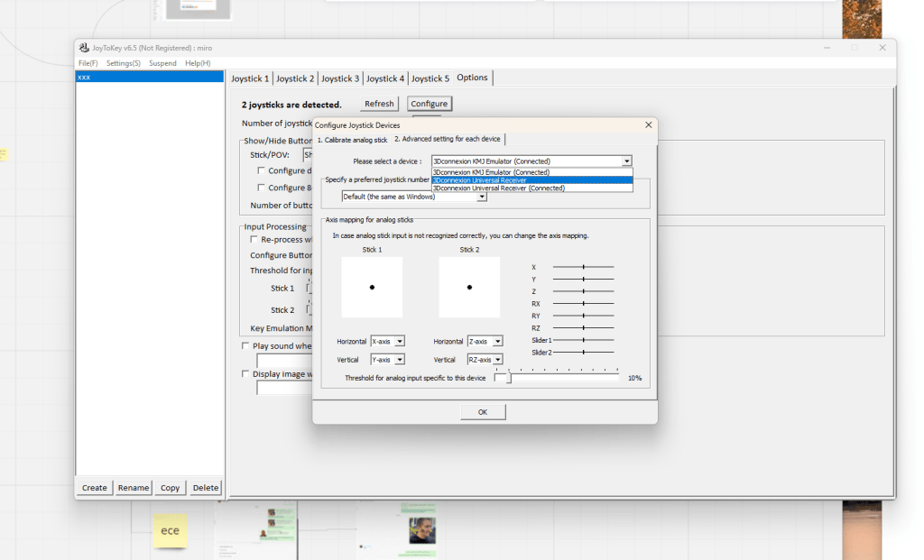924x560 pixels.
Task: Click the X axis indicator slider
Action: point(584,267)
